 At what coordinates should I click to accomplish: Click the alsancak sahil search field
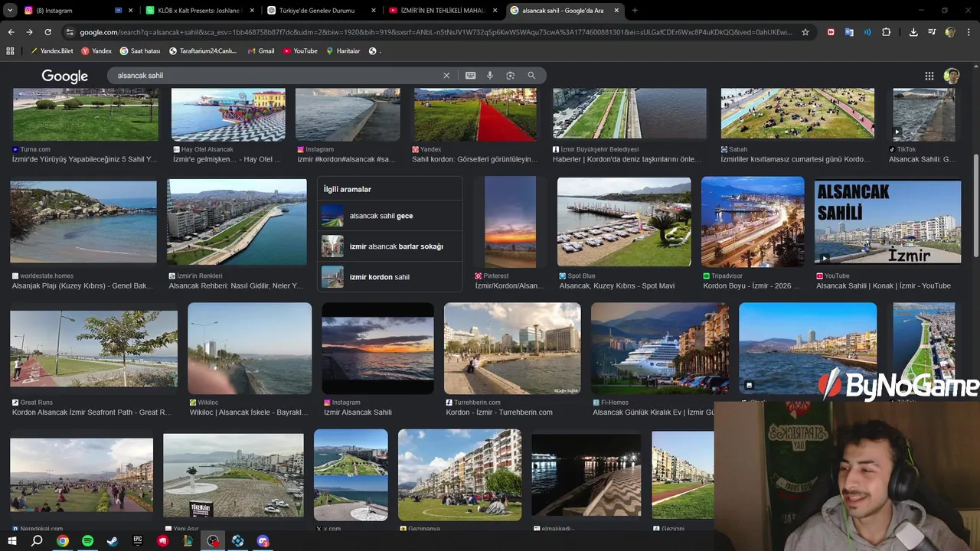276,76
